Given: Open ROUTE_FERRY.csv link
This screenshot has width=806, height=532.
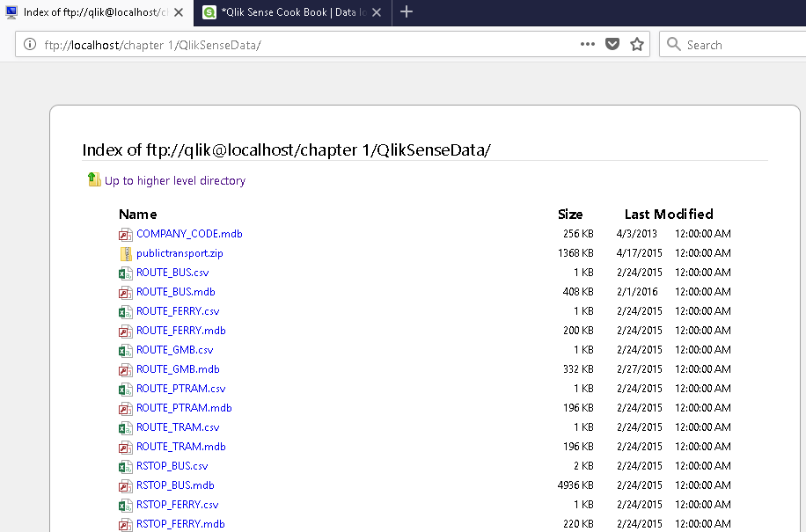Looking at the screenshot, I should click(x=178, y=311).
